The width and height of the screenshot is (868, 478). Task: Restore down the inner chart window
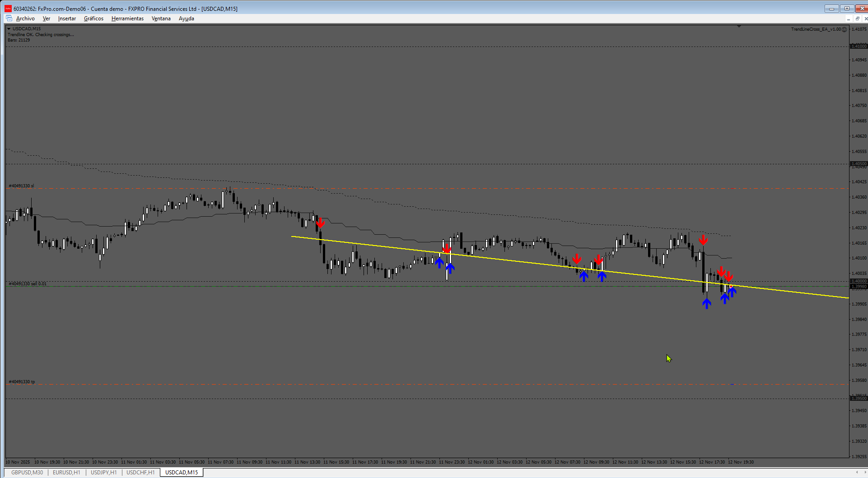[857, 19]
